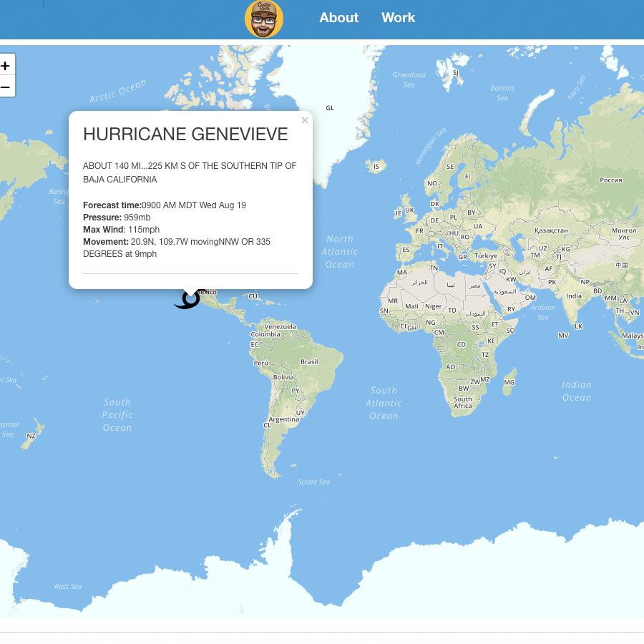Screen dimensions: 644x644
Task: Open the About page
Action: pos(338,18)
